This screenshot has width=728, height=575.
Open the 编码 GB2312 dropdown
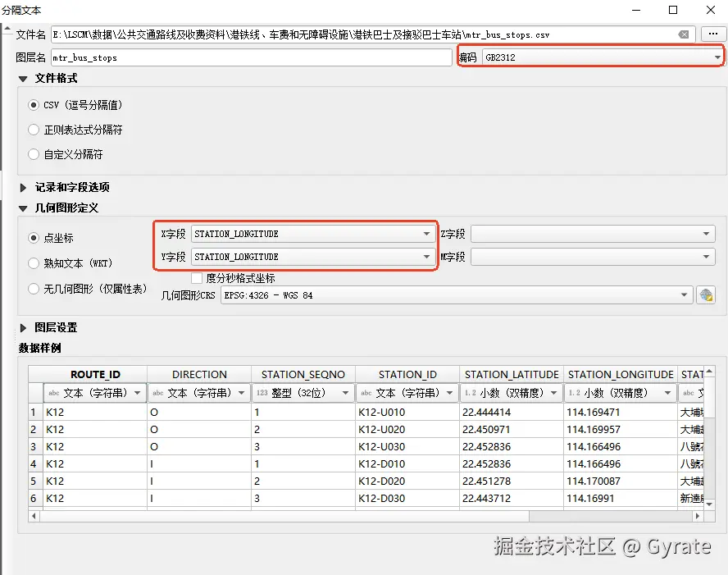pos(603,57)
